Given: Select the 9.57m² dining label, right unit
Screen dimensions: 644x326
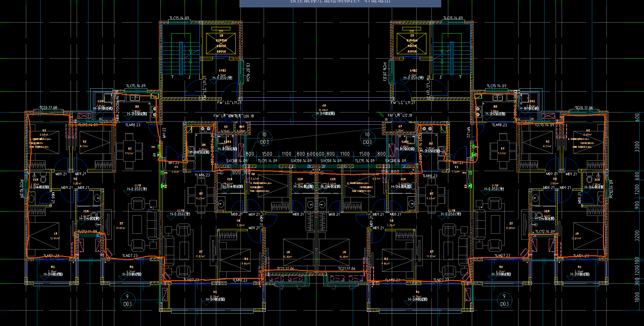Looking at the screenshot, I should [x=502, y=153].
